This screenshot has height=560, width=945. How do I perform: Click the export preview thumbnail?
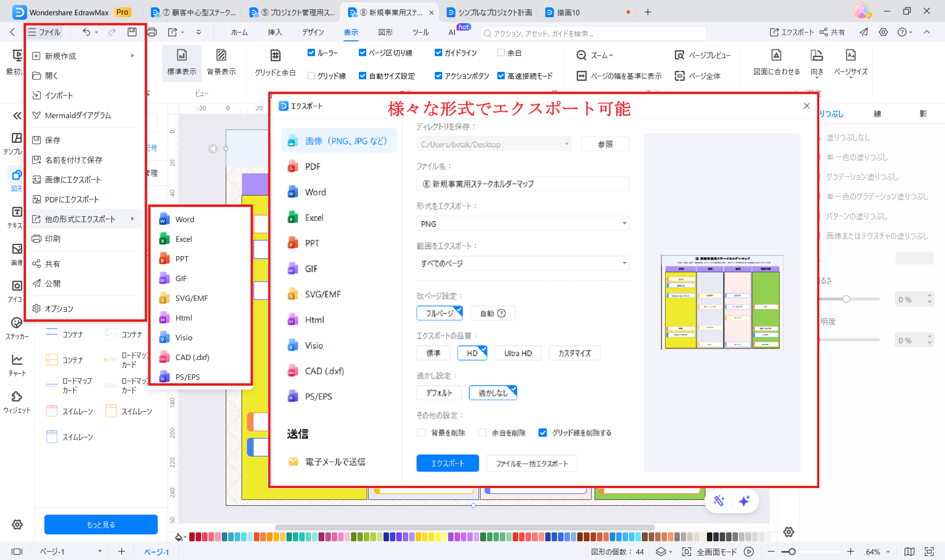[722, 302]
